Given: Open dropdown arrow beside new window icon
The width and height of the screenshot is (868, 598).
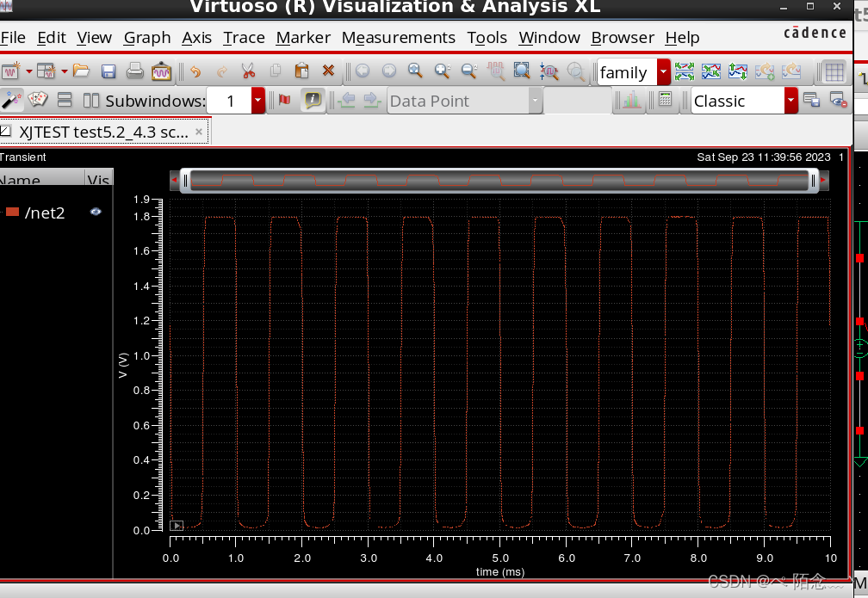Looking at the screenshot, I should pyautogui.click(x=28, y=71).
